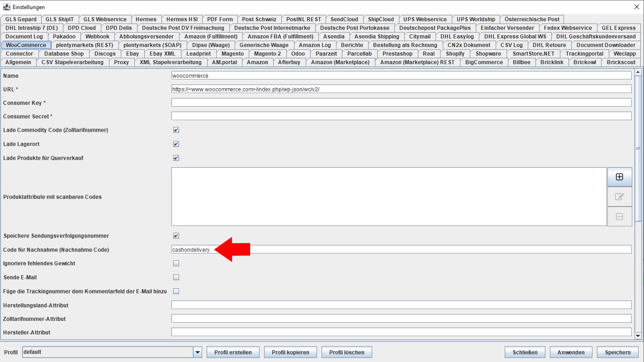The height and width of the screenshot is (362, 644).
Task: Open the DPD Cloud tab
Action: click(82, 28)
